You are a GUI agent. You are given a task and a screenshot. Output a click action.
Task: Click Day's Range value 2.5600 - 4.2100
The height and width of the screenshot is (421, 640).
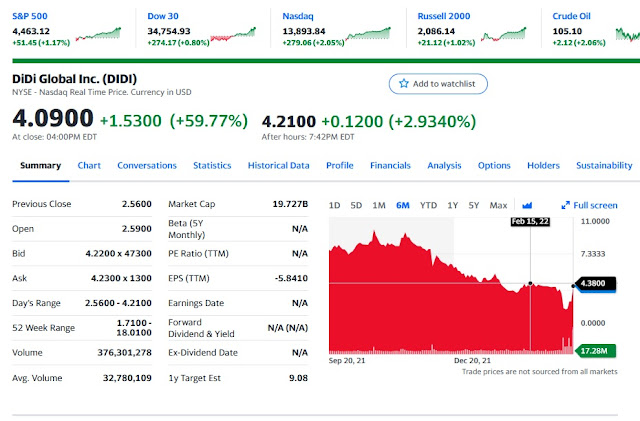coord(118,303)
